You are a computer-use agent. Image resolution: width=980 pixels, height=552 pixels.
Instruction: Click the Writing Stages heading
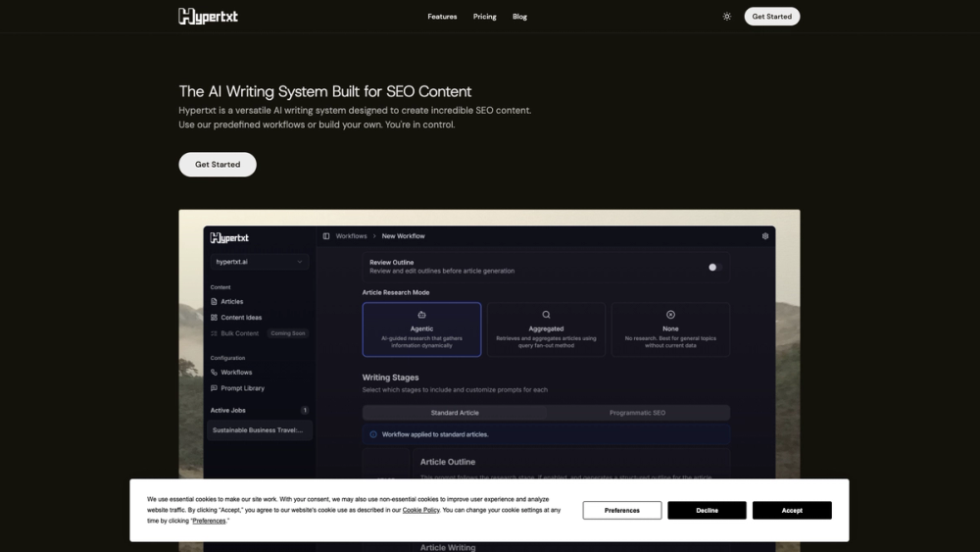[x=391, y=377]
